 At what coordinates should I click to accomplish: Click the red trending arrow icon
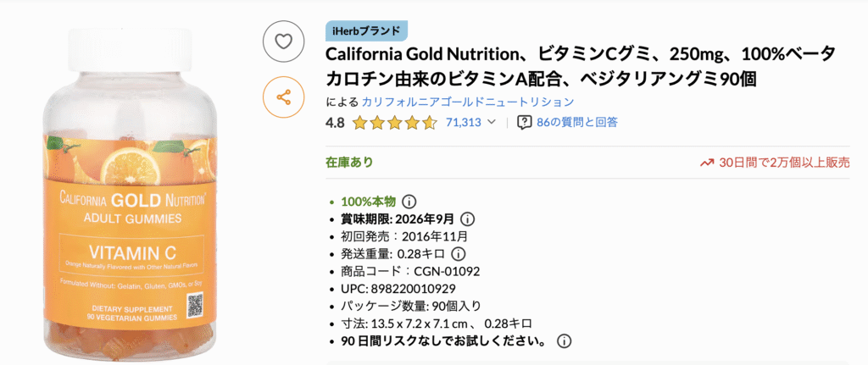(706, 163)
